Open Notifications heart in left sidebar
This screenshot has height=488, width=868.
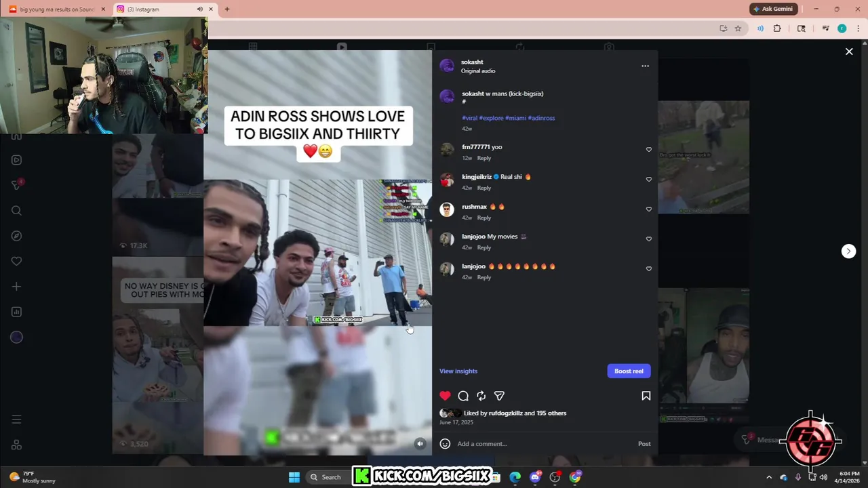(16, 261)
